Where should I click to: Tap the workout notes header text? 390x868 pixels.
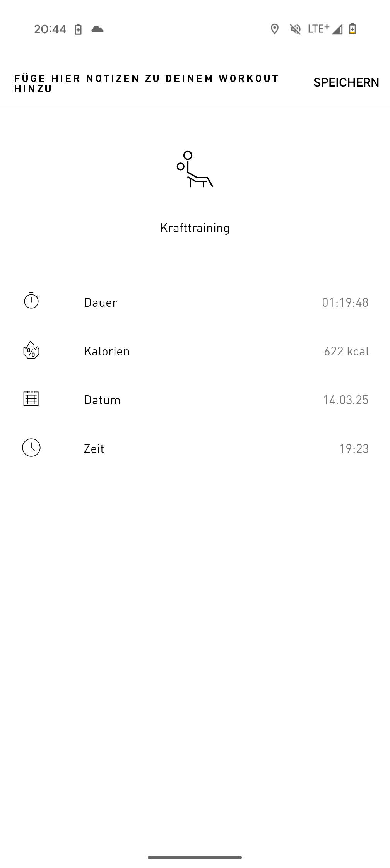(x=146, y=84)
